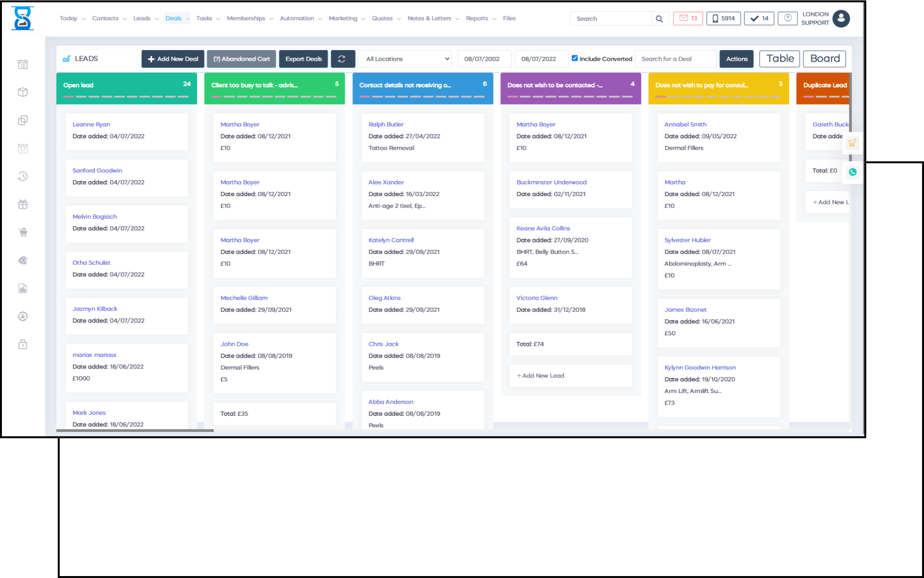This screenshot has width=924, height=578.
Task: Click the refresh deals icon button
Action: pos(342,59)
